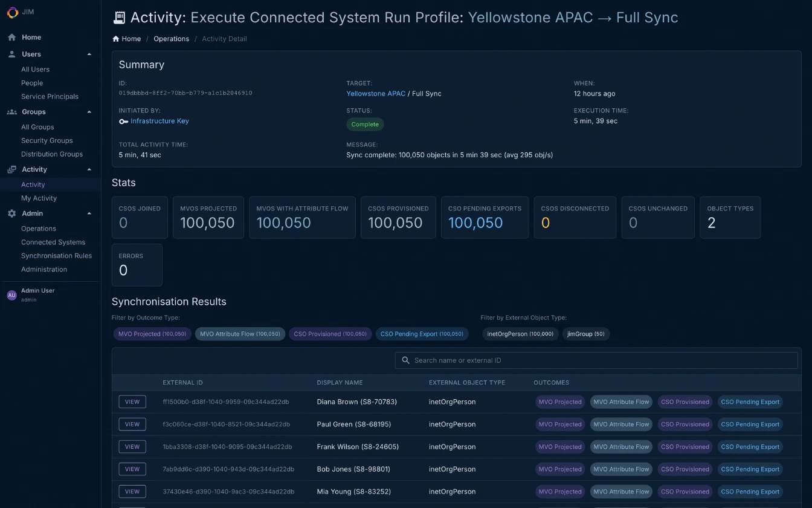
Task: Toggle the MVO Projected outcome filter
Action: (152, 333)
